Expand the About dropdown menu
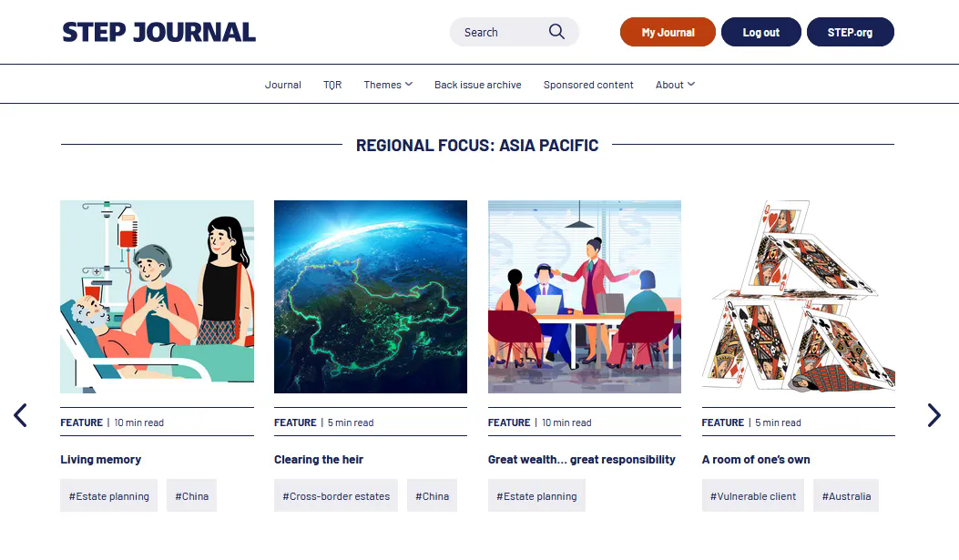The width and height of the screenshot is (959, 560). point(675,85)
